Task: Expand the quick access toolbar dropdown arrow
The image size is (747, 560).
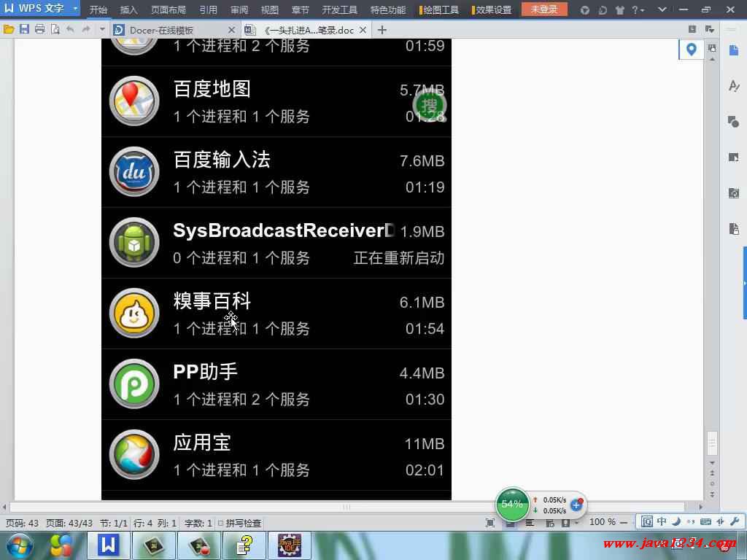Action: pyautogui.click(x=102, y=29)
